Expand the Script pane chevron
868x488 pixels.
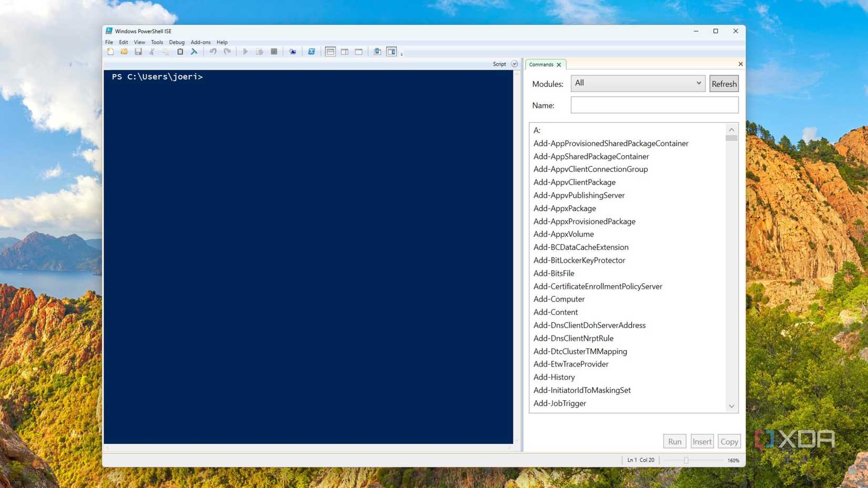point(514,64)
